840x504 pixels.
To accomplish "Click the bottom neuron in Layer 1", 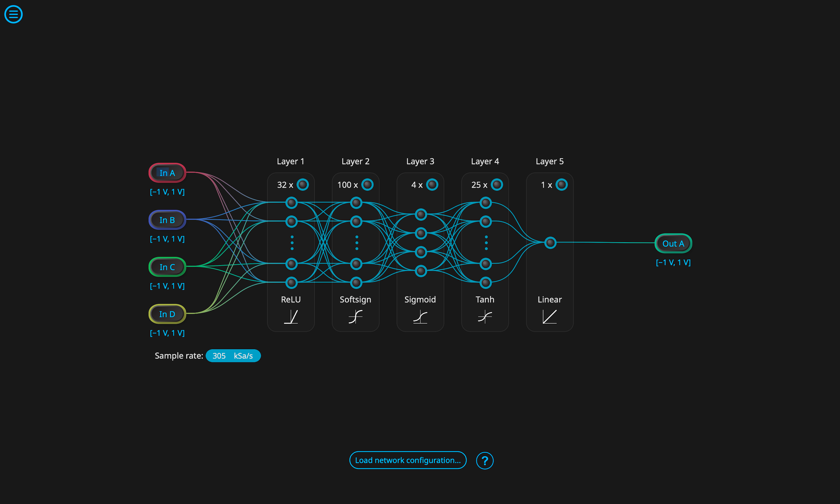I will (x=292, y=283).
